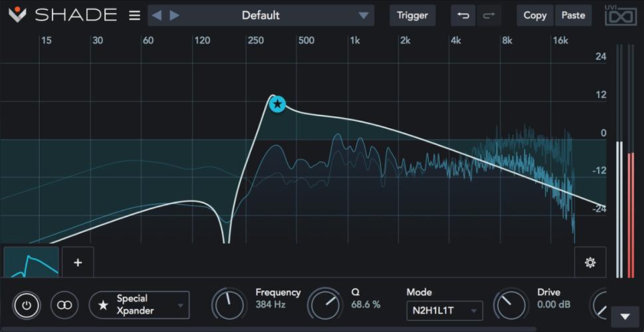Click the 68.6 % Q value
Image resolution: width=644 pixels, height=332 pixels.
[366, 305]
